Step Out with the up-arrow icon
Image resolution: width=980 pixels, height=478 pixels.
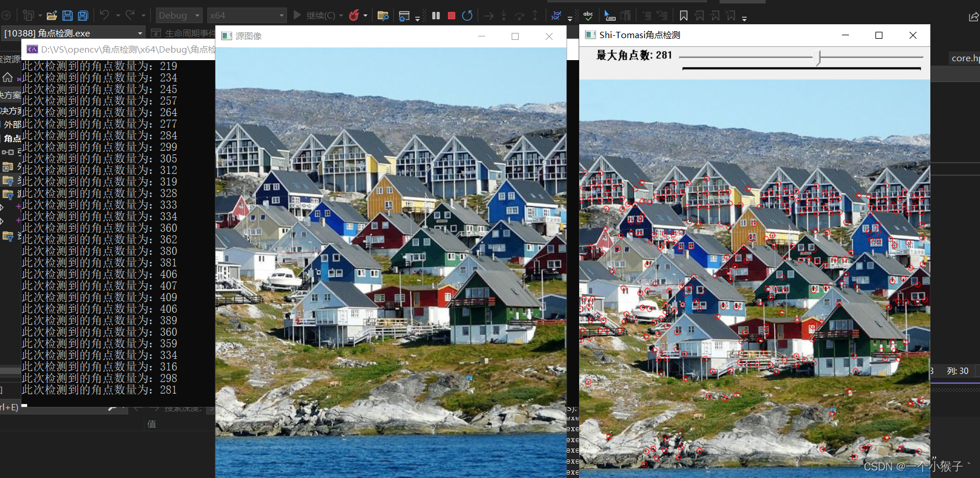(535, 16)
